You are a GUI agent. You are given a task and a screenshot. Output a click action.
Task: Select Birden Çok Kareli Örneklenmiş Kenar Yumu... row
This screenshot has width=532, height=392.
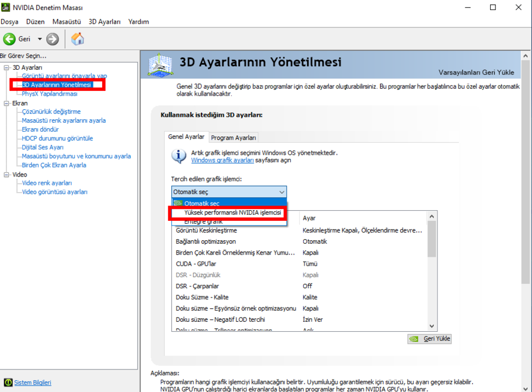300,253
